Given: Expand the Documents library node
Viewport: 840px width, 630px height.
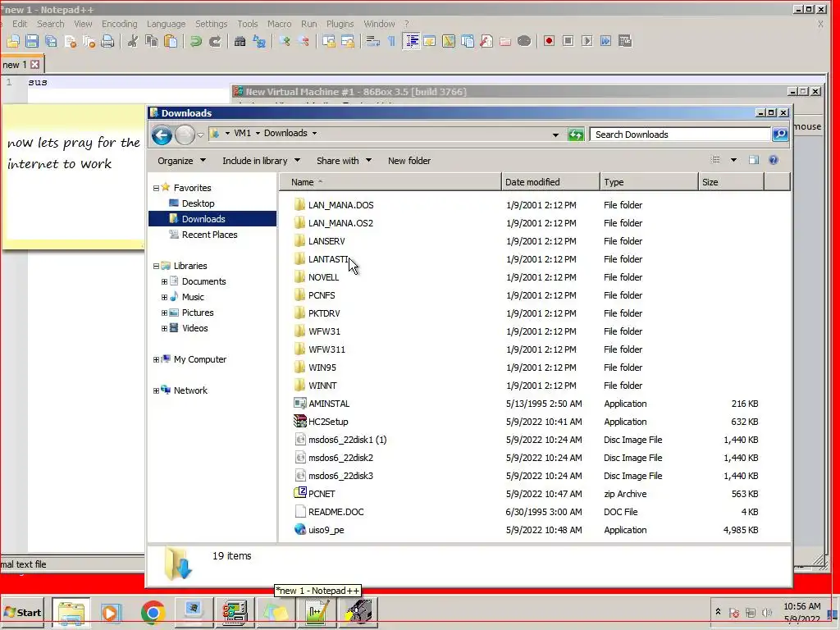Looking at the screenshot, I should pyautogui.click(x=164, y=281).
